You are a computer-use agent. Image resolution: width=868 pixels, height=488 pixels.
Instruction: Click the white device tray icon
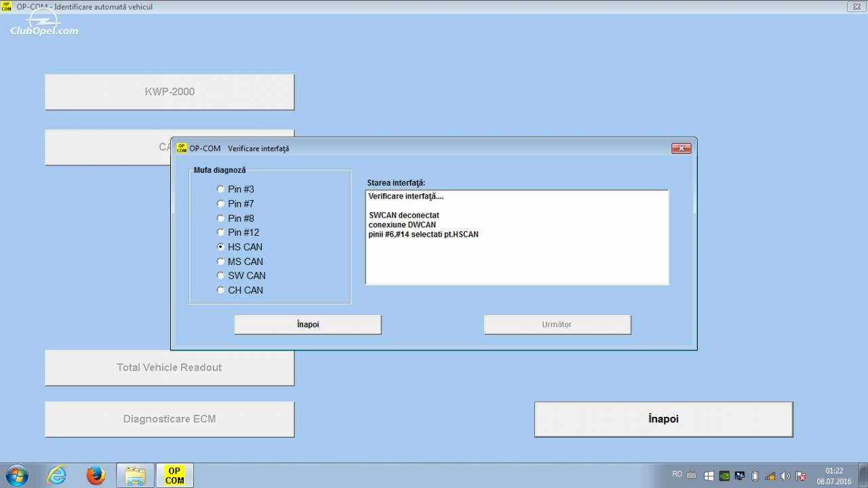[x=755, y=476]
